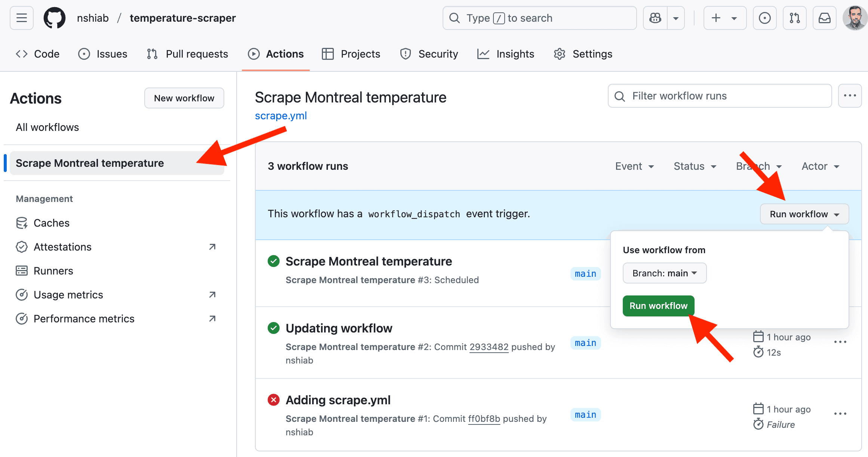Image resolution: width=868 pixels, height=457 pixels.
Task: Switch to the Security tab
Action: tap(429, 54)
